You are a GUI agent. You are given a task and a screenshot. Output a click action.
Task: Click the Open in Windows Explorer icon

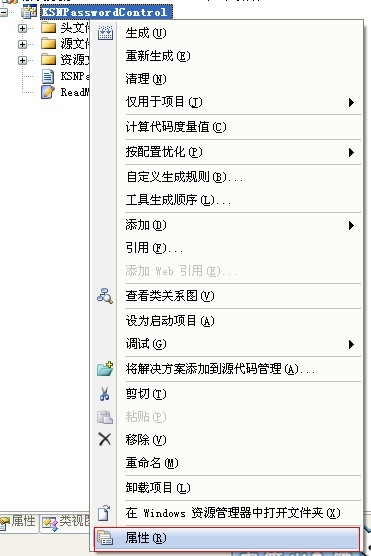pos(104,513)
